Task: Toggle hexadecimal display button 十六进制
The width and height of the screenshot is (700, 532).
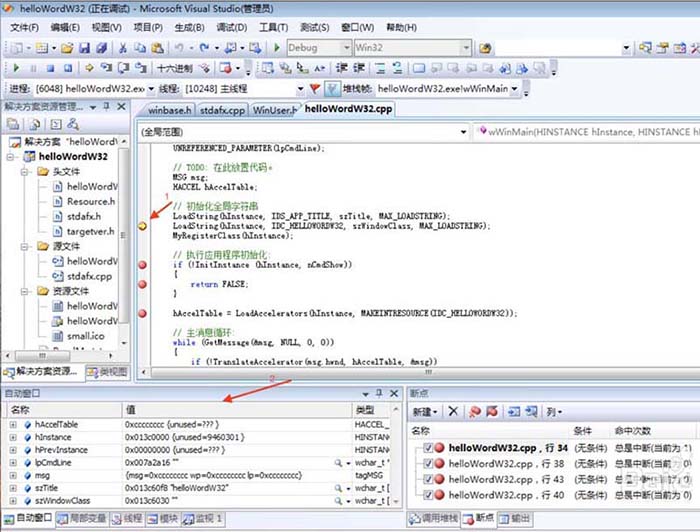Action: pyautogui.click(x=175, y=68)
